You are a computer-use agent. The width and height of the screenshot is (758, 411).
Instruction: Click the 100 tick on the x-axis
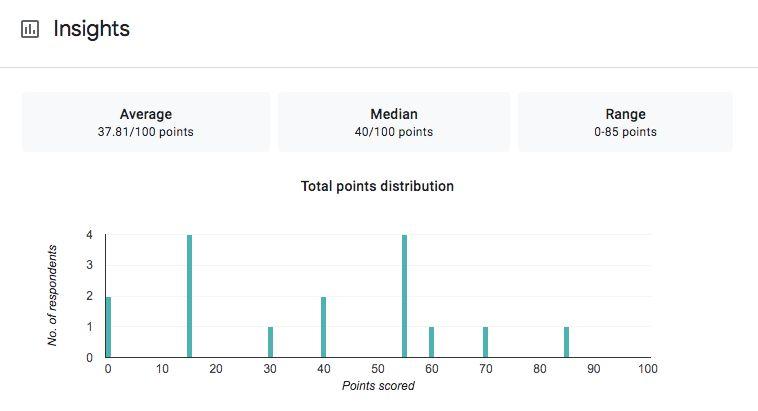coord(647,369)
